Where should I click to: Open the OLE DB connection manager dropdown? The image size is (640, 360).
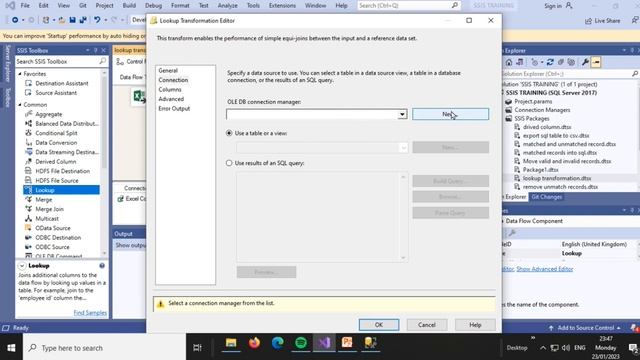pos(402,114)
